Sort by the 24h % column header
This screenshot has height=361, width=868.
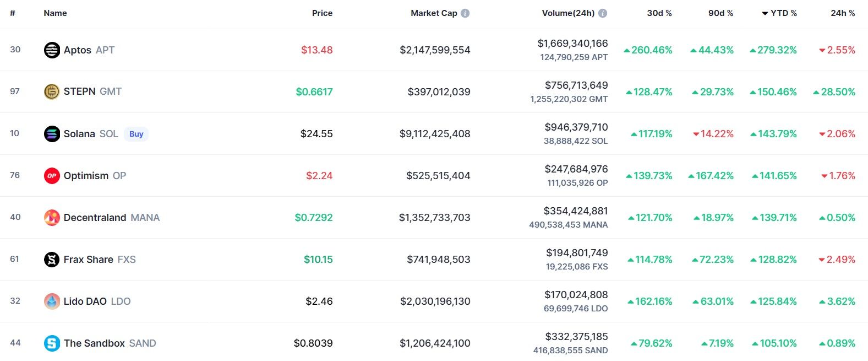click(x=843, y=13)
